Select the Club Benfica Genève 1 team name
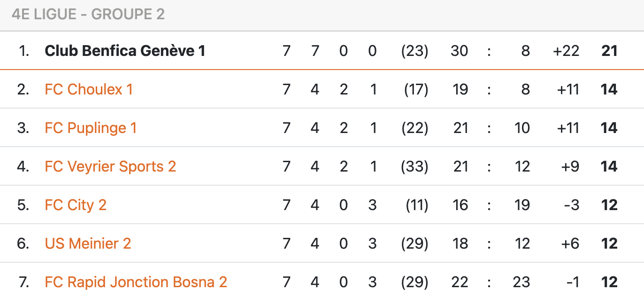 tap(125, 51)
